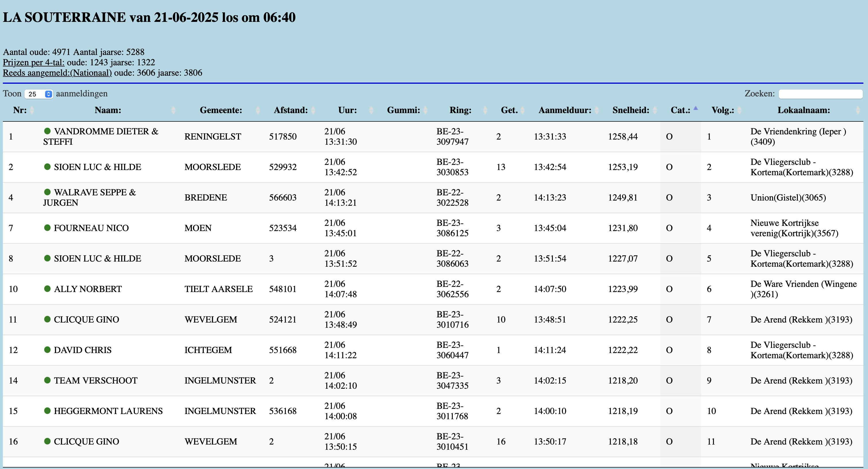
Task: Sort table by Naam column header
Action: 108,110
